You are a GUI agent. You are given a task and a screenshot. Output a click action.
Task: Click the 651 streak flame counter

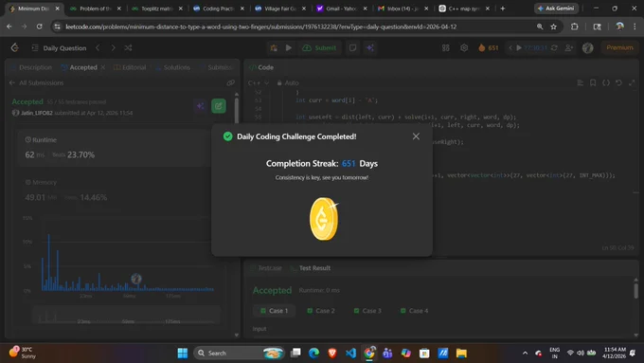pos(489,48)
